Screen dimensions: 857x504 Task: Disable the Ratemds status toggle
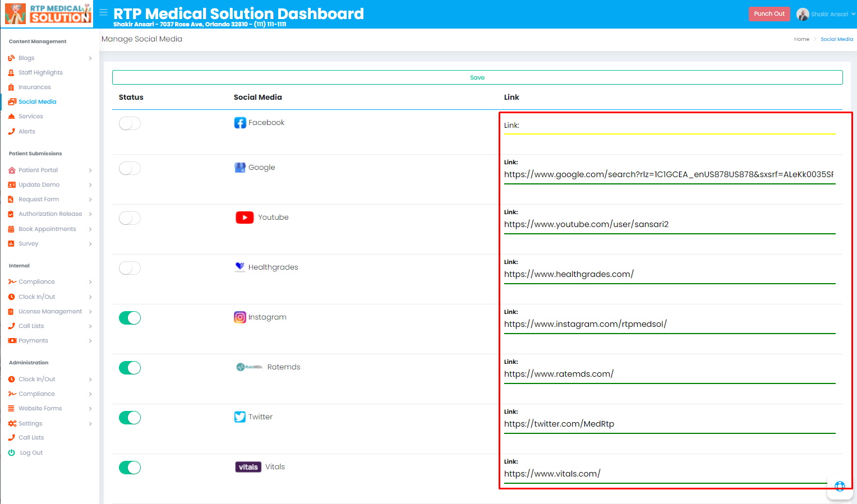pos(130,368)
